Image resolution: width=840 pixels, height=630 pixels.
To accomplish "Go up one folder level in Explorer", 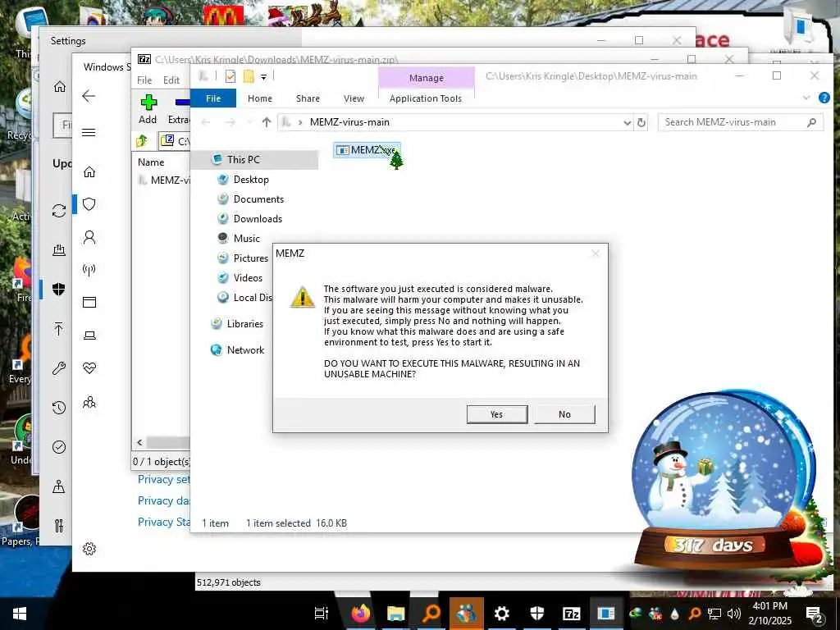I will click(x=267, y=122).
